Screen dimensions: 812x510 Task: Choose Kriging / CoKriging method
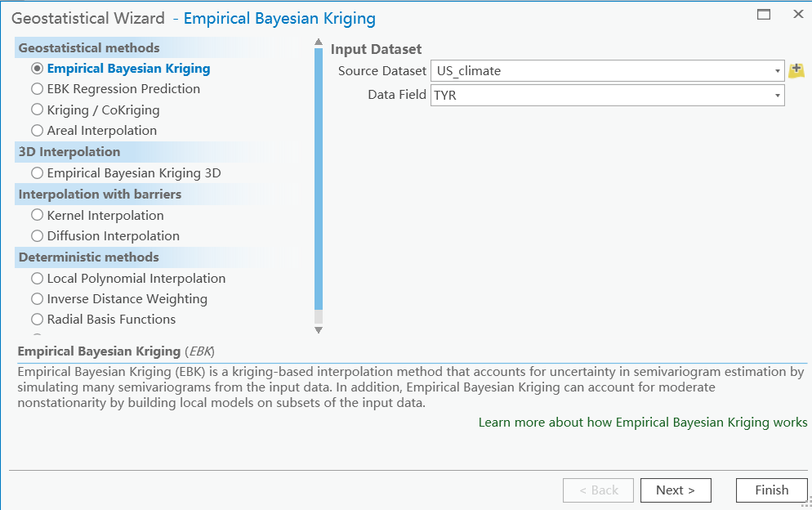(x=37, y=110)
